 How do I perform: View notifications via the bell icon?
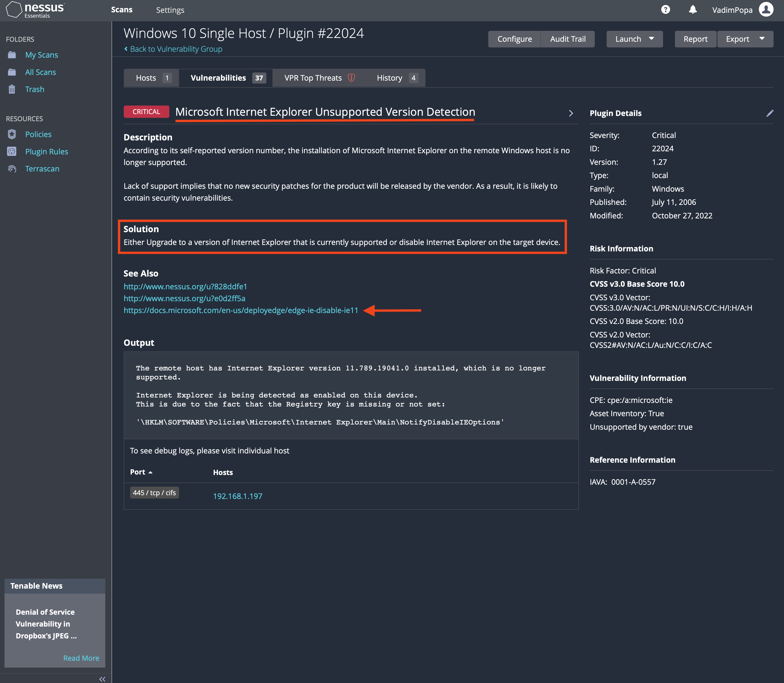coord(693,9)
